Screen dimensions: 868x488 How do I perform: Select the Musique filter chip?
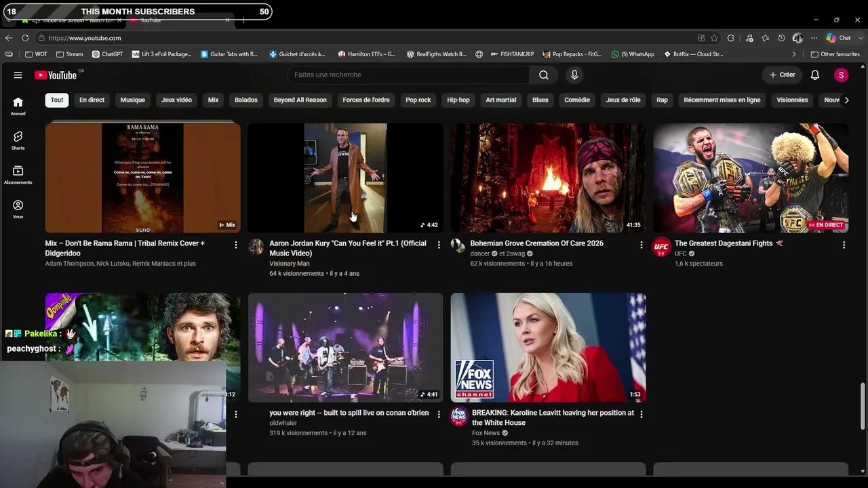coord(133,100)
